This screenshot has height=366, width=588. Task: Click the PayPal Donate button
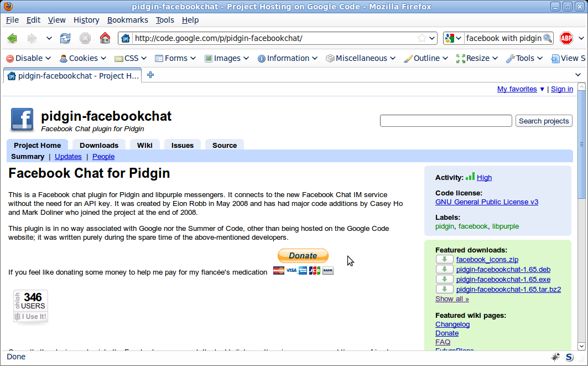tap(303, 256)
